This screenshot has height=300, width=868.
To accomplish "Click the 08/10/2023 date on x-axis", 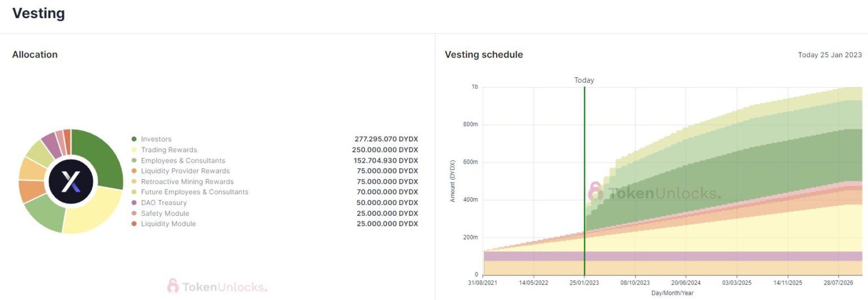I will point(635,283).
